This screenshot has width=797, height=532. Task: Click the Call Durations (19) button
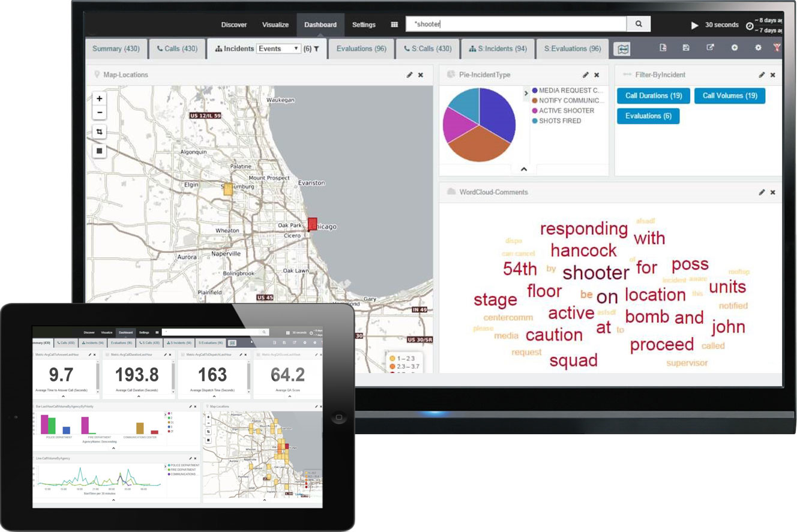point(653,95)
